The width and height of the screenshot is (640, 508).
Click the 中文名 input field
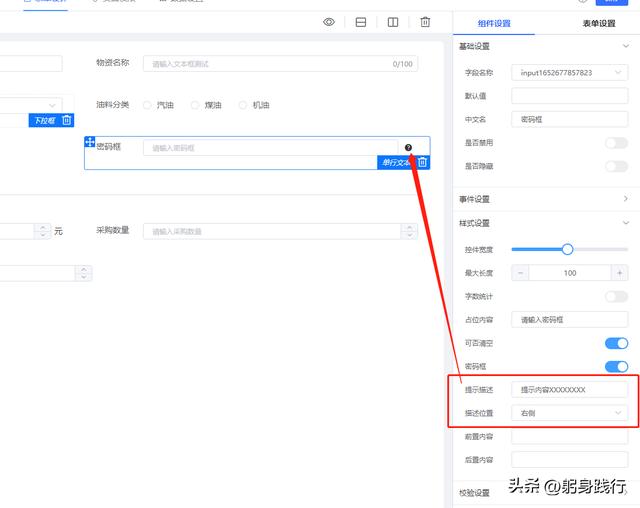(x=569, y=119)
